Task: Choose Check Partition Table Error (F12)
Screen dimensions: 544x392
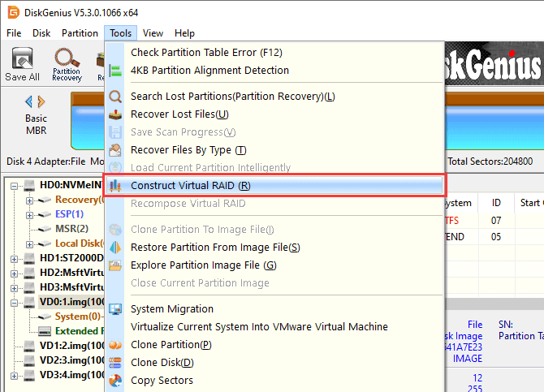Action: pos(274,53)
